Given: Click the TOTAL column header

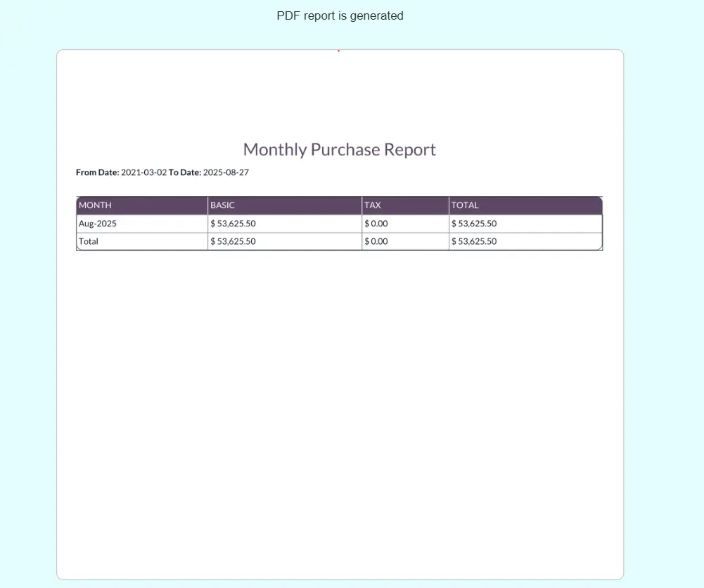Looking at the screenshot, I should [x=465, y=205].
